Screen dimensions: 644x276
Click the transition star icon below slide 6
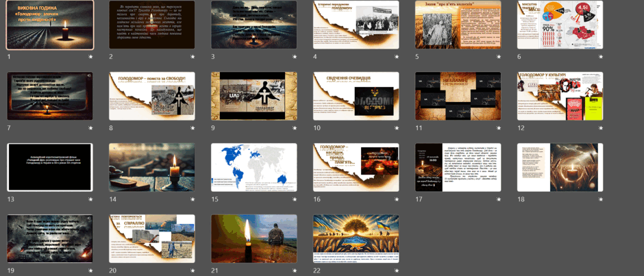600,57
